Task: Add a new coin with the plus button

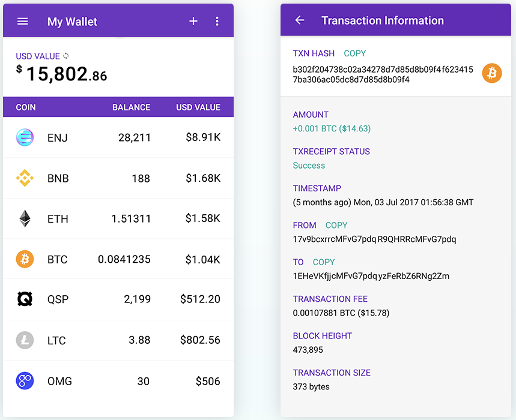Action: [x=193, y=21]
